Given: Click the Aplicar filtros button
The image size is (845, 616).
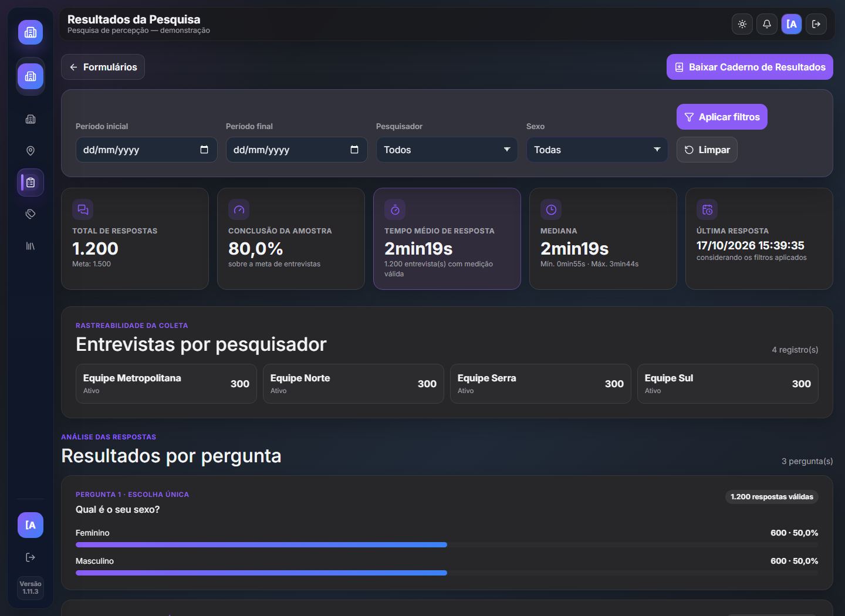Looking at the screenshot, I should [x=722, y=117].
